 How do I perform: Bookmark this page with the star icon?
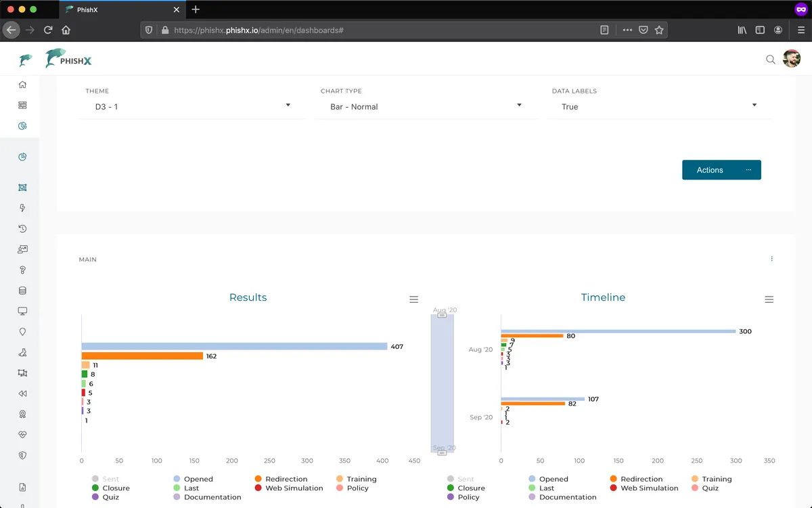(659, 30)
